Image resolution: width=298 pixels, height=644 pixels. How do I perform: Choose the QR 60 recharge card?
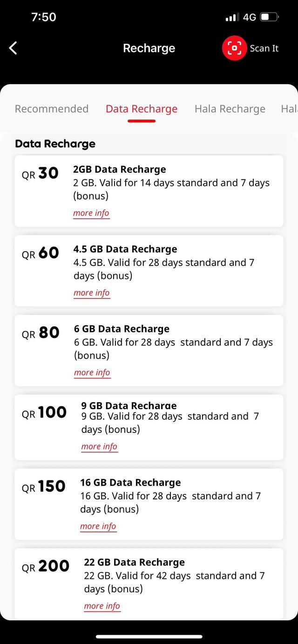41,253
